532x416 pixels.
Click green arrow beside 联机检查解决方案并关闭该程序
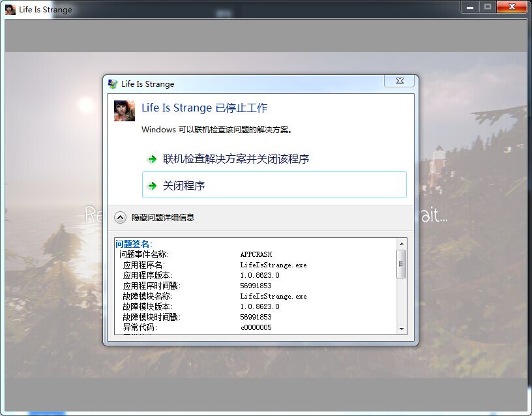153,159
